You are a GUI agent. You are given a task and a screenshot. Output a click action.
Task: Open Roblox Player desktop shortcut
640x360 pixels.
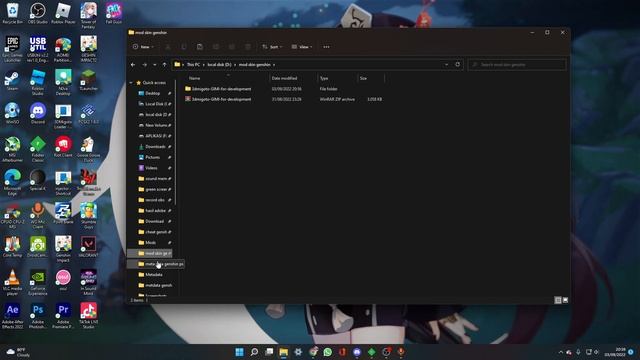click(63, 13)
